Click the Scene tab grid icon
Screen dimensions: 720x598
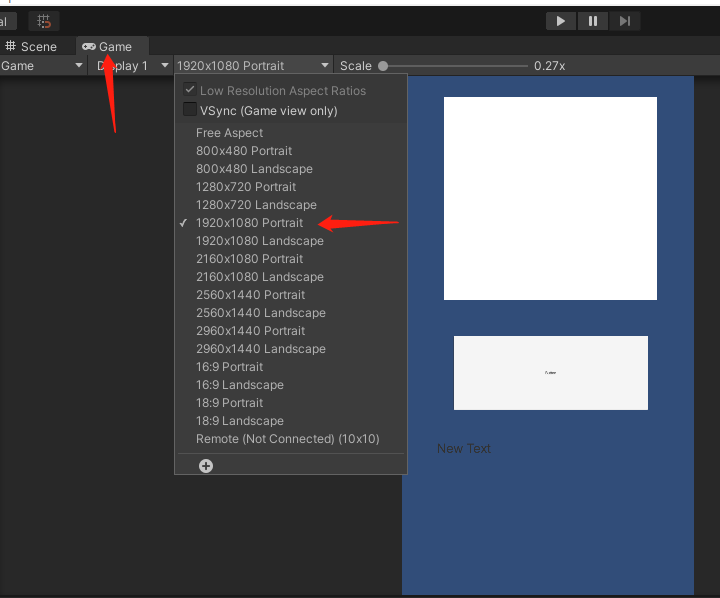[10, 46]
